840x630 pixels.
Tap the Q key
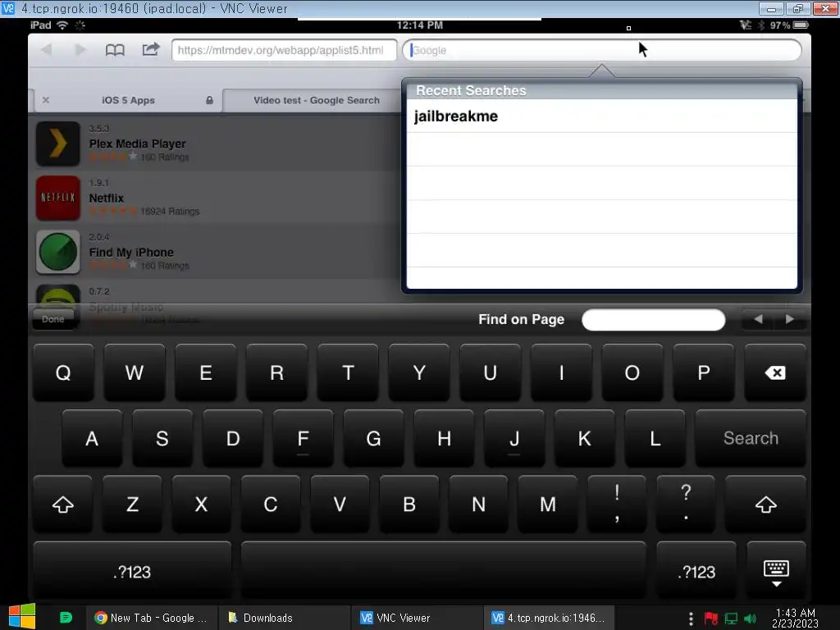[63, 373]
